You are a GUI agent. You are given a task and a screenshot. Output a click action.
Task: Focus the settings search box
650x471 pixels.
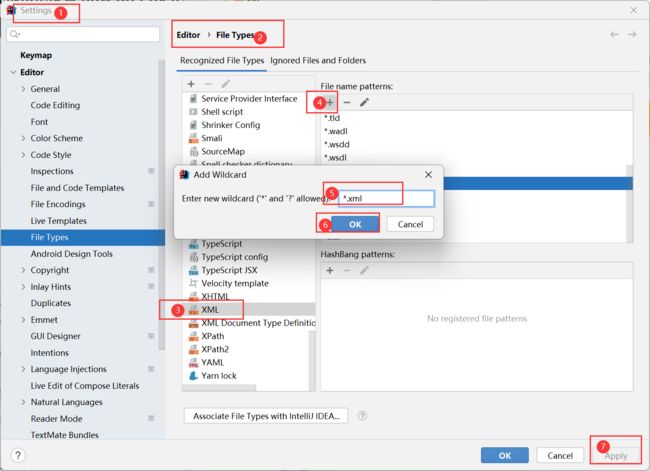pyautogui.click(x=83, y=34)
